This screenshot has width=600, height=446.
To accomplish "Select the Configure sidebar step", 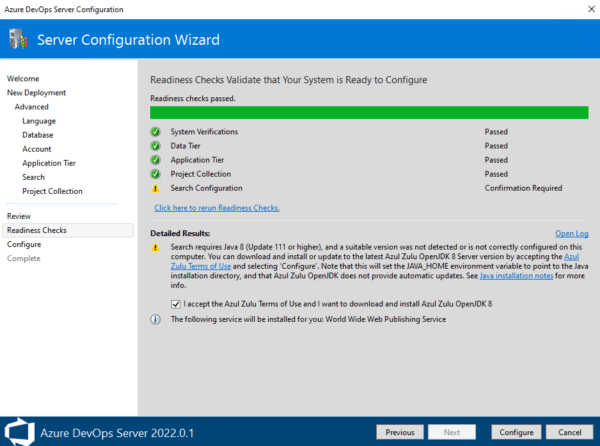I will pos(24,244).
